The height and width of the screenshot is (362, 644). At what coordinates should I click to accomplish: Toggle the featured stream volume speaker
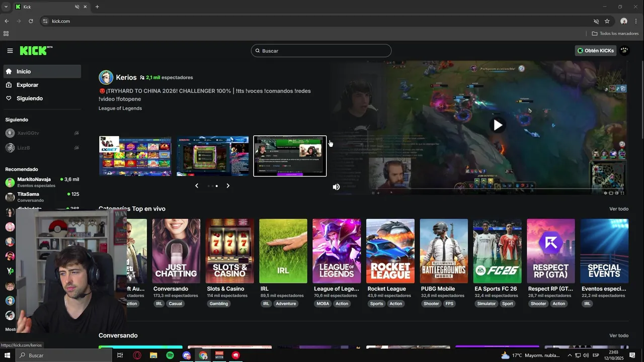tap(336, 187)
